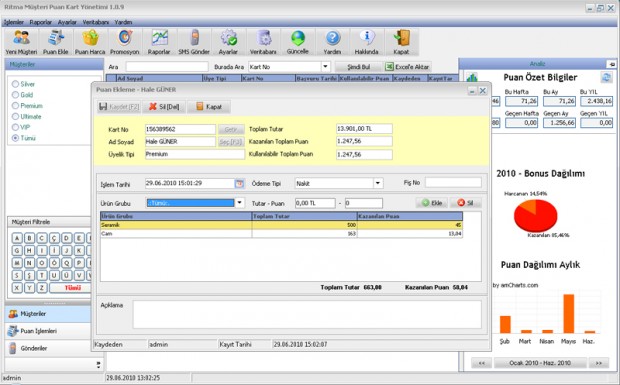Go to next period in Analiz chart
620x385 pixels.
599,363
